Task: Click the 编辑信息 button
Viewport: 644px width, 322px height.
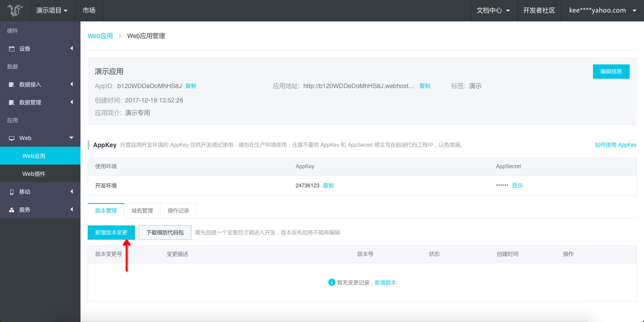Action: [x=611, y=72]
